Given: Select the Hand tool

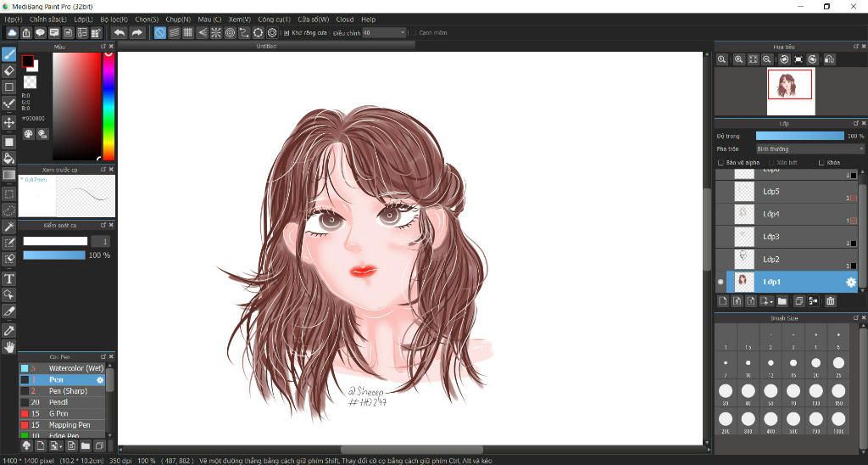Looking at the screenshot, I should click(8, 347).
